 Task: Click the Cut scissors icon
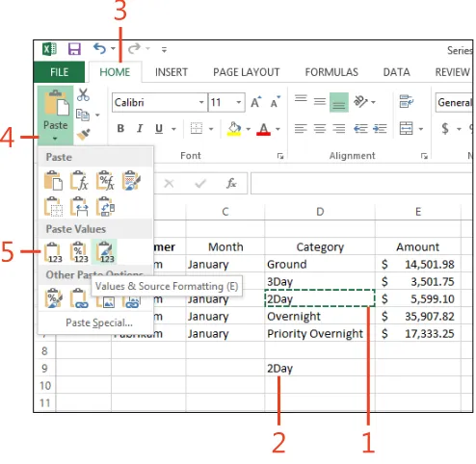point(83,95)
